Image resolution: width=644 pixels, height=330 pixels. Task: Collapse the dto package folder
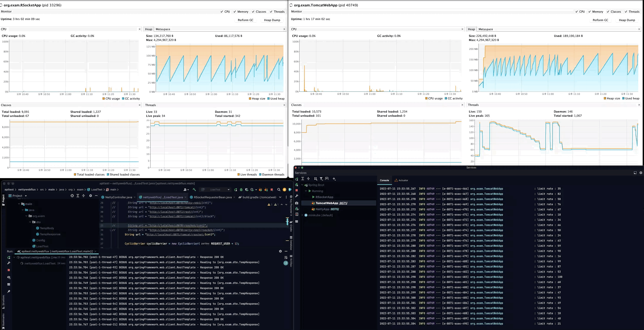(30, 222)
